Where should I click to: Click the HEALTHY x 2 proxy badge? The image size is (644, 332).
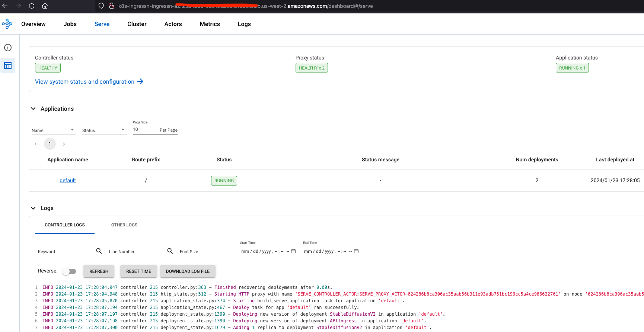[x=312, y=68]
